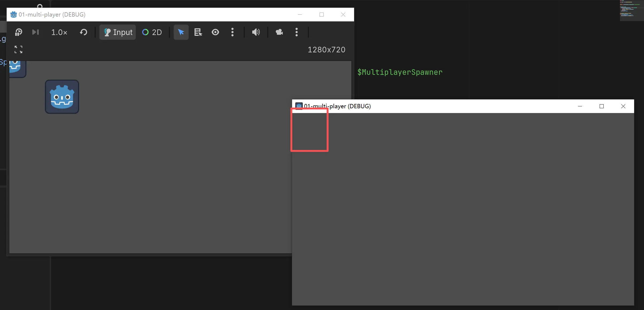Open selection options three-dot menu

tap(232, 32)
